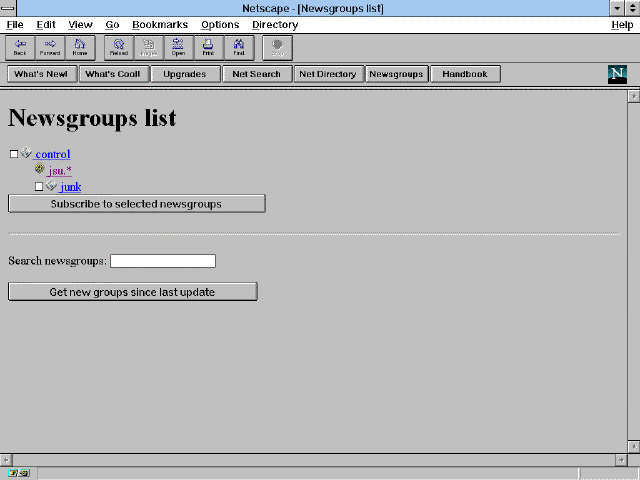Click the Stop loading icon

[278, 48]
